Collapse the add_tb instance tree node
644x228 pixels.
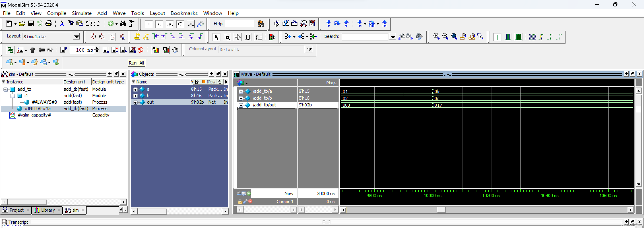5,90
